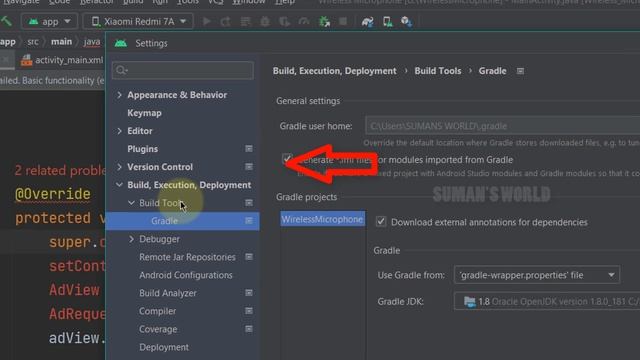Open the Tools menu
Viewport: 640px width, 360px height.
pyautogui.click(x=188, y=2)
